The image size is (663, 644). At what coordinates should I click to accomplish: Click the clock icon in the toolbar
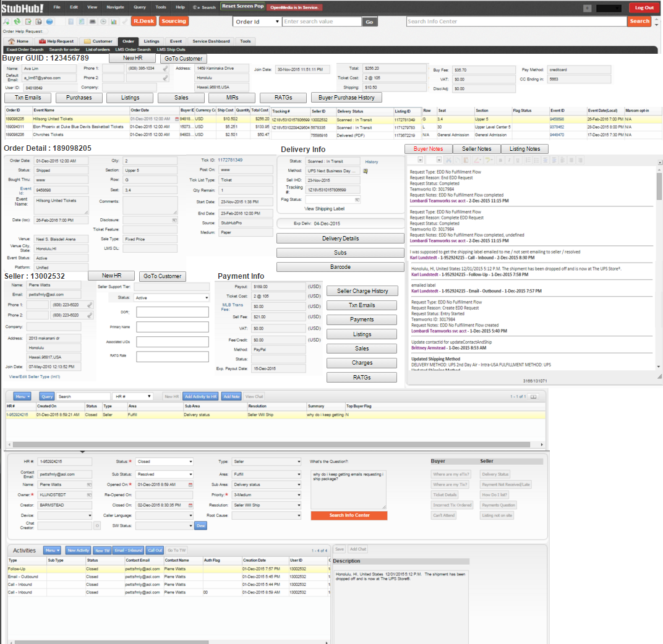(103, 21)
